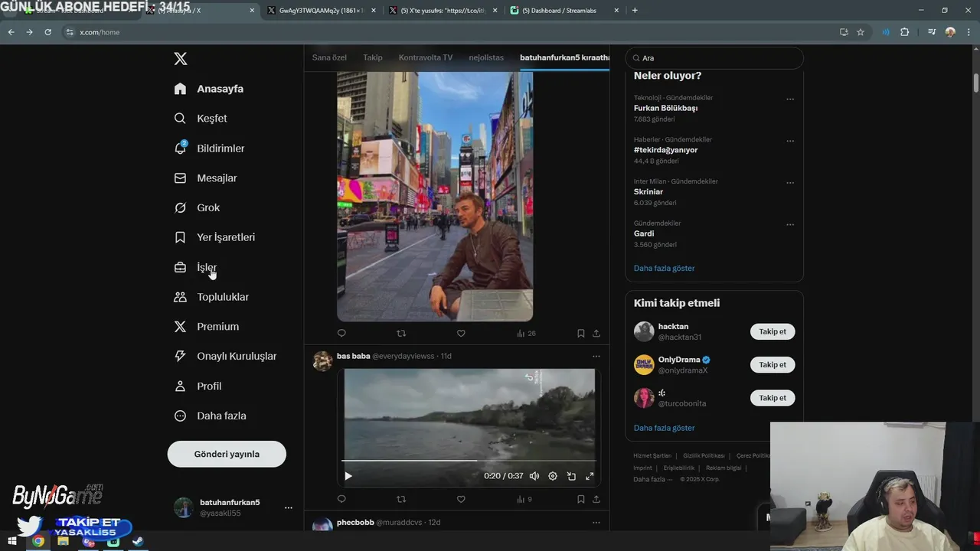Show more follow suggestions
Image resolution: width=980 pixels, height=551 pixels.
665,428
